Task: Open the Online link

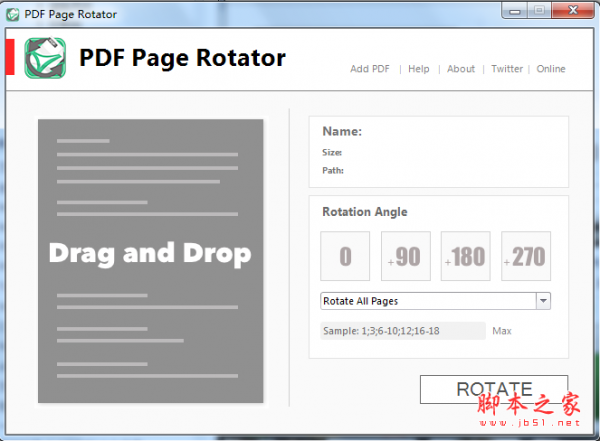Action: pos(551,69)
